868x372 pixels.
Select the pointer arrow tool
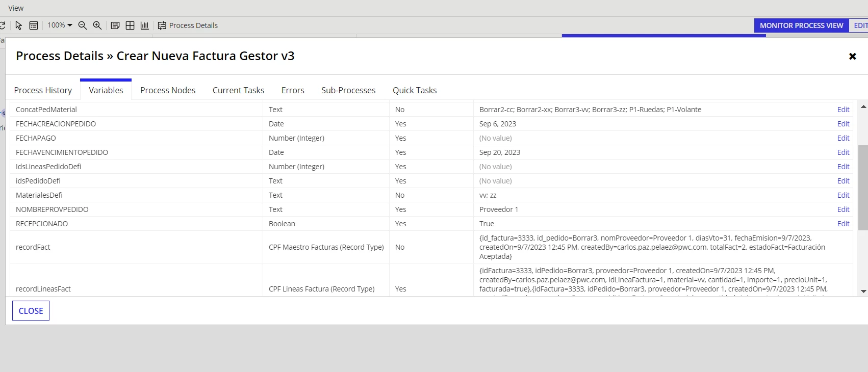pos(19,25)
